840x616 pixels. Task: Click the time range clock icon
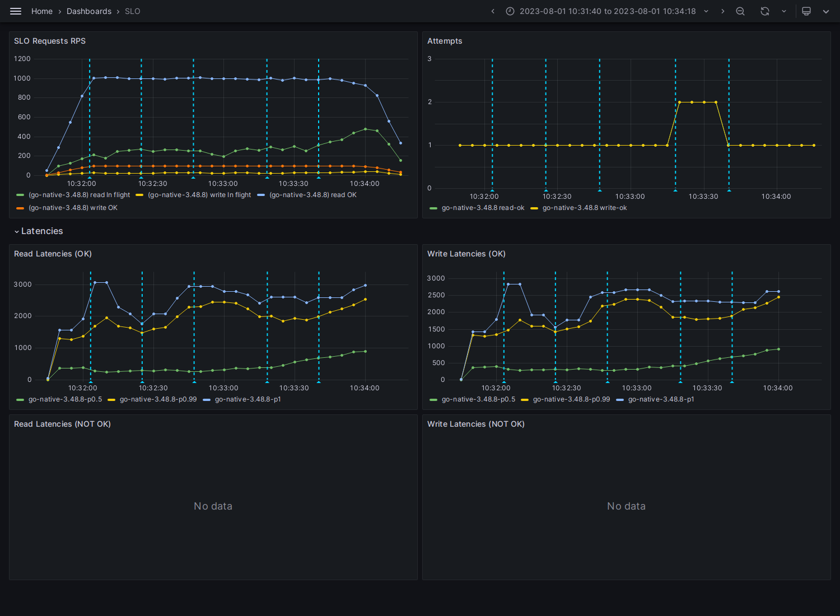(x=510, y=11)
